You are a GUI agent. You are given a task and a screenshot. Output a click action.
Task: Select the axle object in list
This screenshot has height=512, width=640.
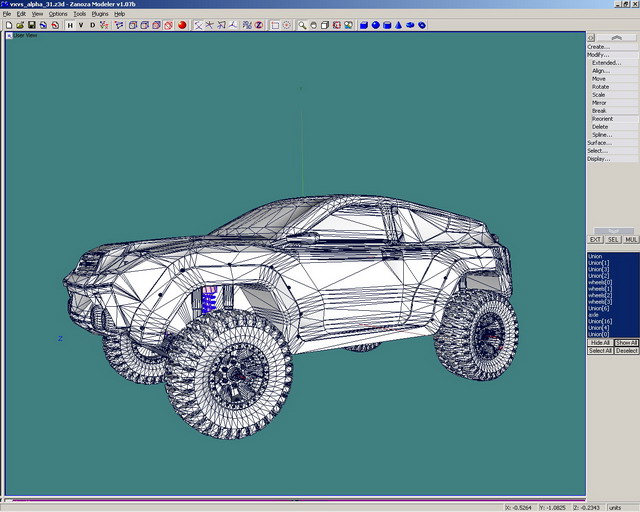(x=594, y=315)
